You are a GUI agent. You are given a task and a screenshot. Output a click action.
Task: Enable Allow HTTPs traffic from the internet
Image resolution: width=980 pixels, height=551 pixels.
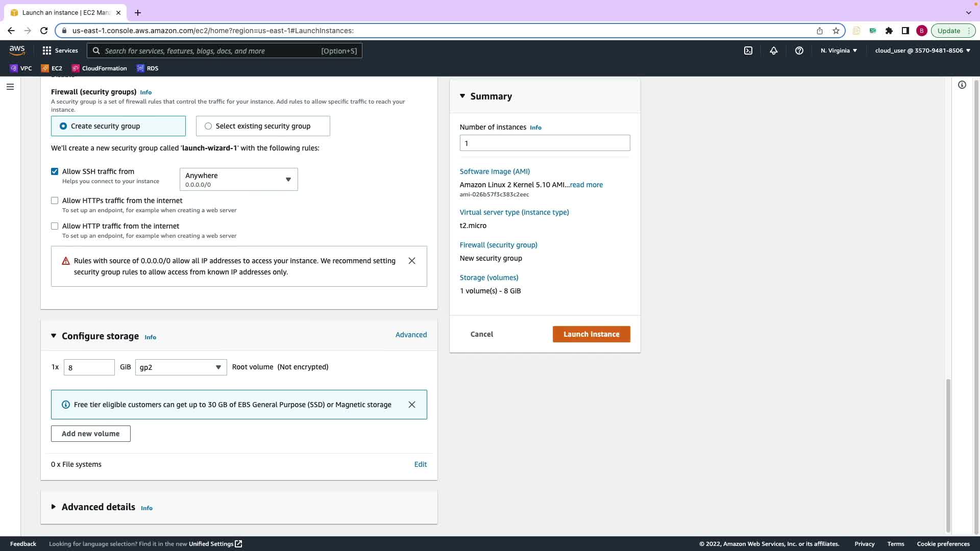point(55,201)
